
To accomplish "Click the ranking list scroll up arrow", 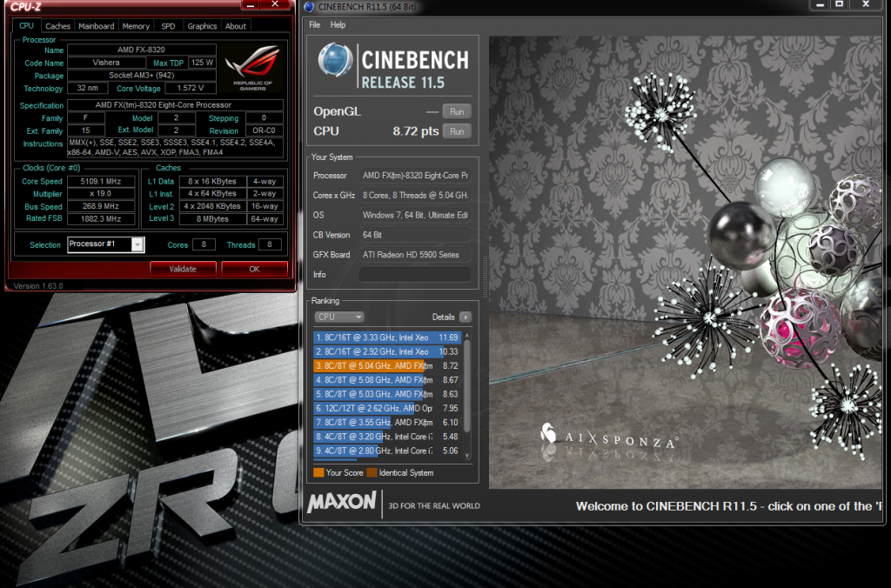I will 467,335.
